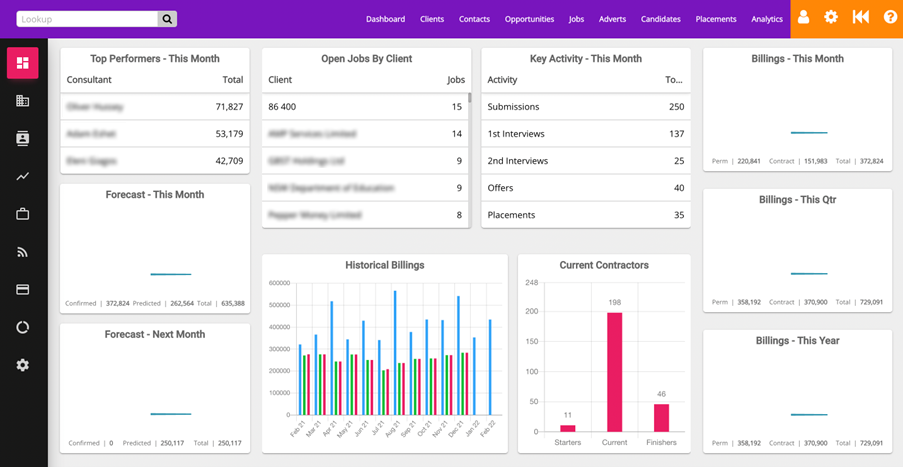The height and width of the screenshot is (467, 903).
Task: Open the opportunities trend-line icon in sidebar
Action: click(23, 177)
